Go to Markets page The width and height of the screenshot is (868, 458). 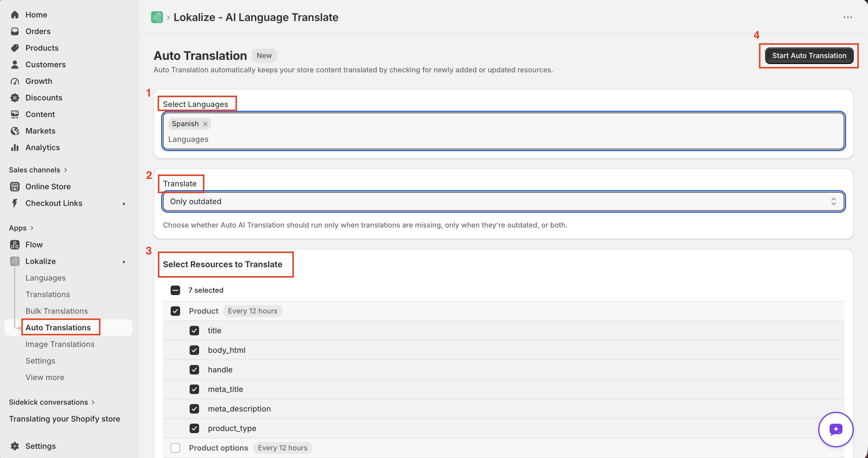40,131
